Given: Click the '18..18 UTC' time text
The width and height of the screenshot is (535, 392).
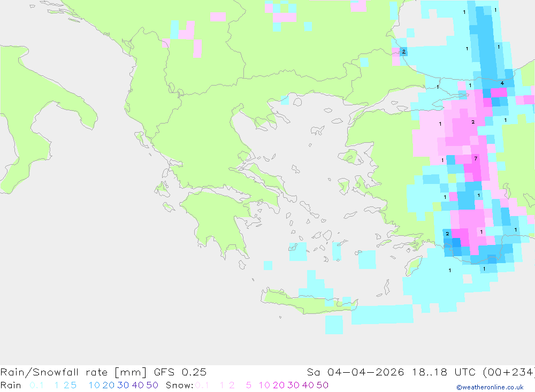Looking at the screenshot, I should tap(444, 372).
